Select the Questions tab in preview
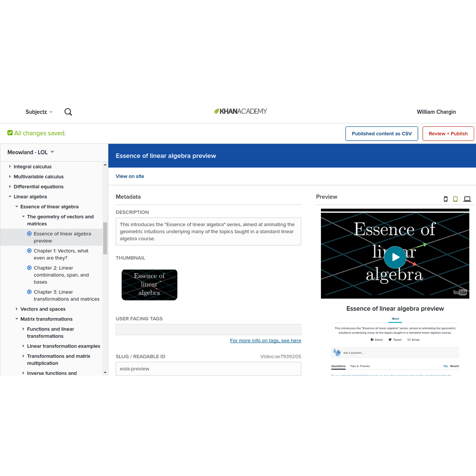Image resolution: width=476 pixels, height=476 pixels. point(338,366)
